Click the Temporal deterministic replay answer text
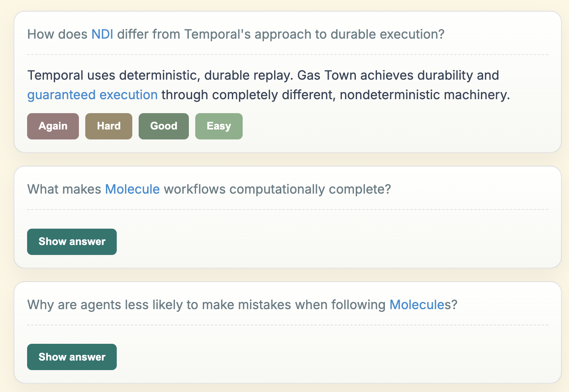Viewport: 569px width, 392px height. pos(269,85)
